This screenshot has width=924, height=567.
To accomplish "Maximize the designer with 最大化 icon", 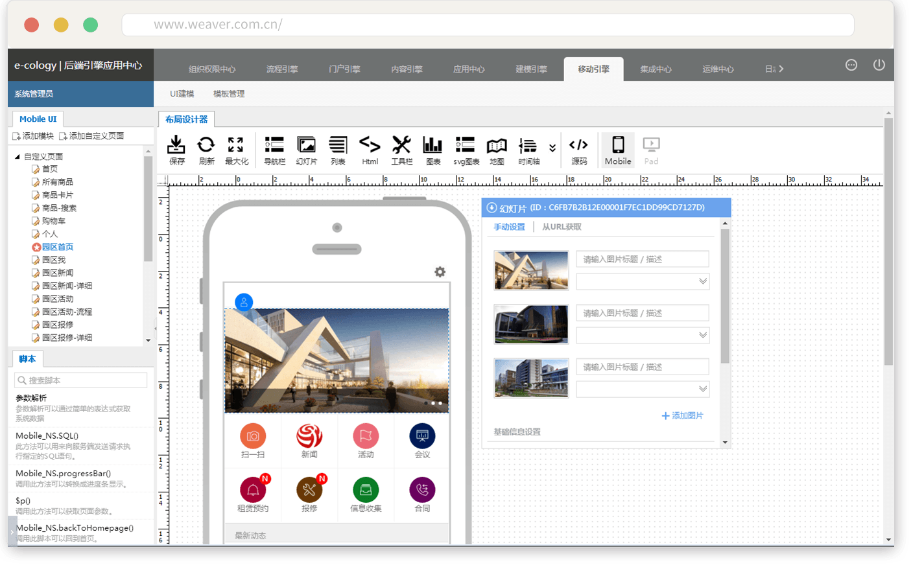I will pyautogui.click(x=236, y=145).
